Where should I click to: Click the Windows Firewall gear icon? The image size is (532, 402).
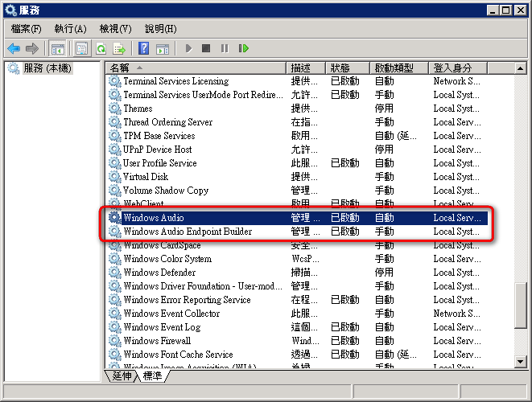coord(114,341)
